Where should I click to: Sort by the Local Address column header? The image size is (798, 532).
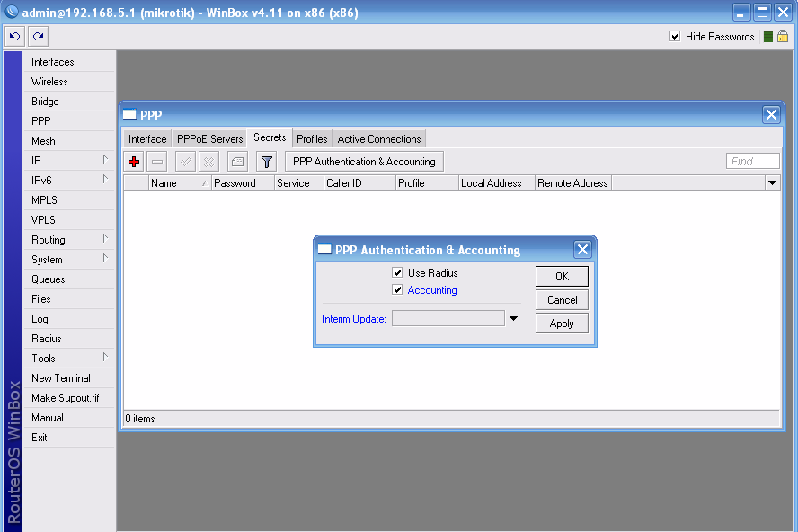(497, 183)
